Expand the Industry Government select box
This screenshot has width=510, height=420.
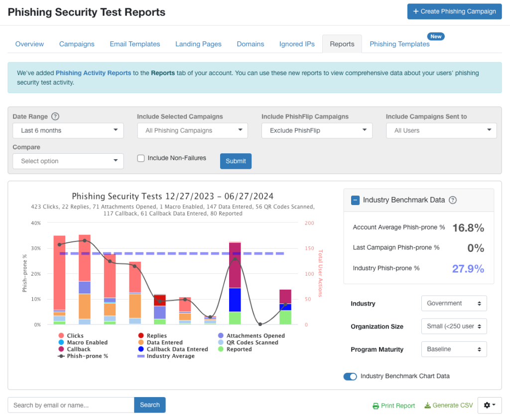coord(454,303)
